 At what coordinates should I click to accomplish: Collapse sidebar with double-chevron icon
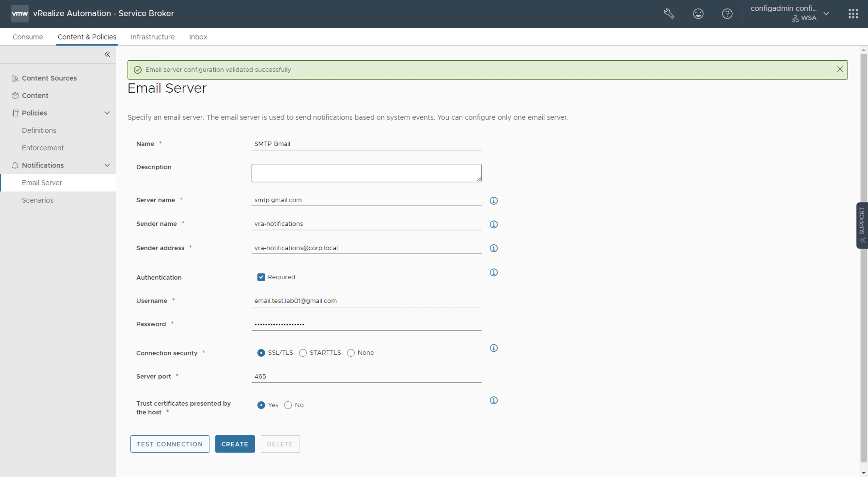107,54
